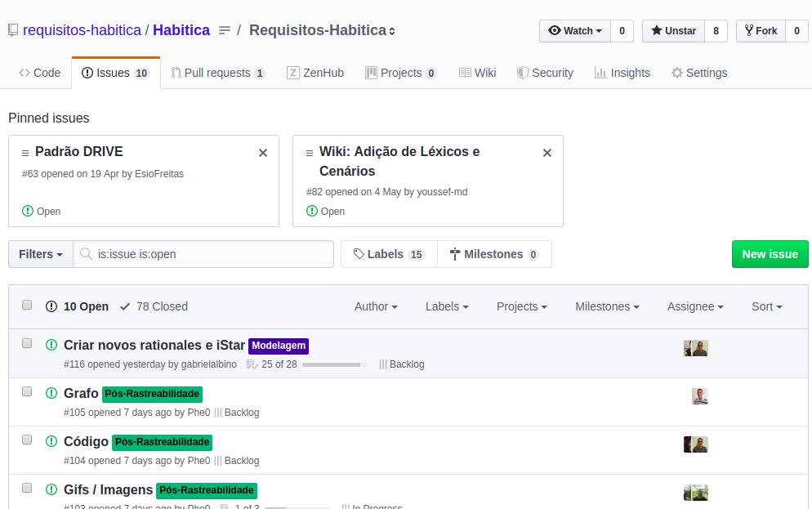Click the open-issue icon for Criar novos rationales

coord(51,345)
